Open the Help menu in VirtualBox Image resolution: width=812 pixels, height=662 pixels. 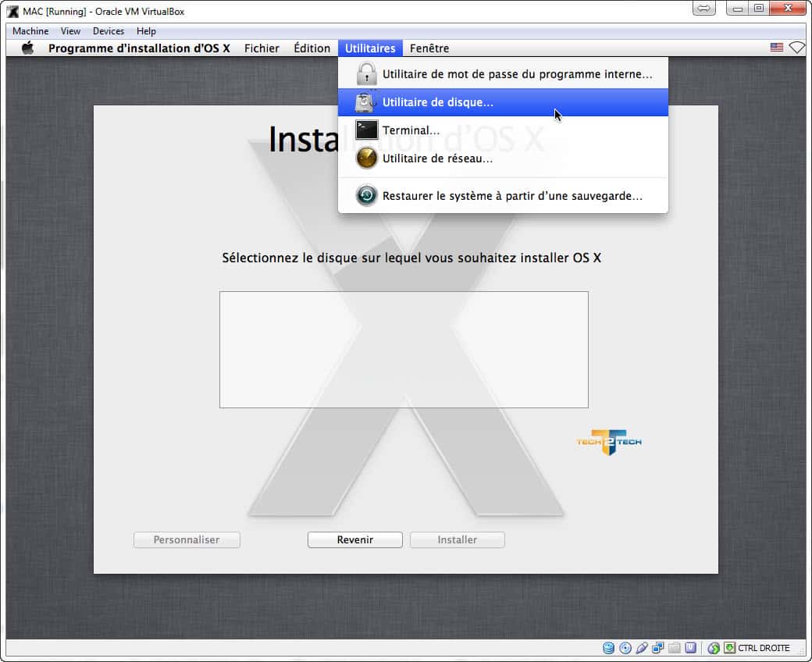coord(146,31)
